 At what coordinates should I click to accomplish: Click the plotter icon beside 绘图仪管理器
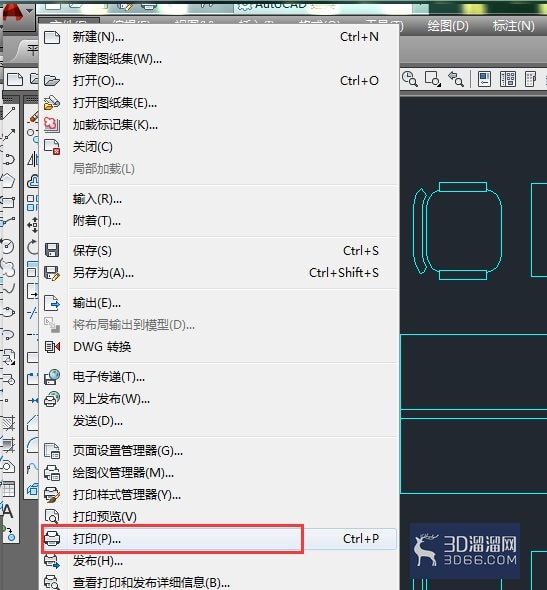[52, 473]
